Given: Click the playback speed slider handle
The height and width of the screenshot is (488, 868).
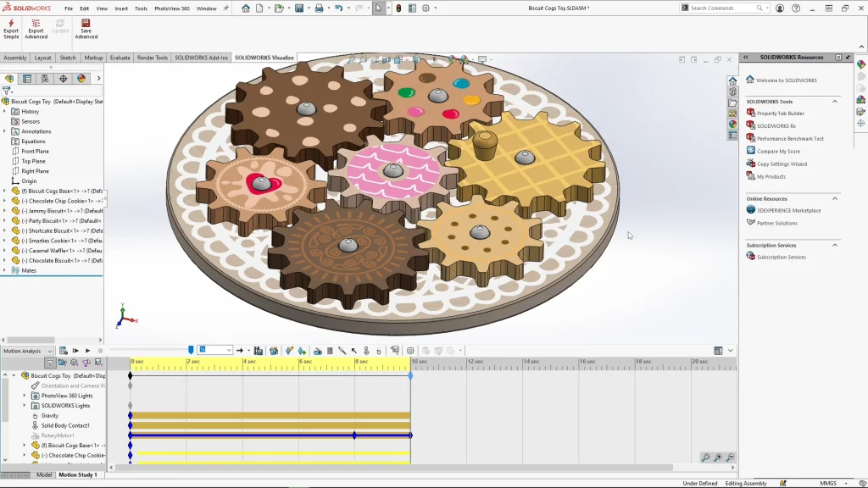Looking at the screenshot, I should [191, 350].
